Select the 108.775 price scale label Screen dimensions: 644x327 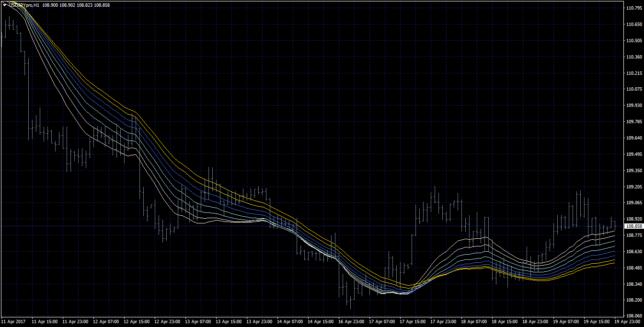pyautogui.click(x=634, y=235)
